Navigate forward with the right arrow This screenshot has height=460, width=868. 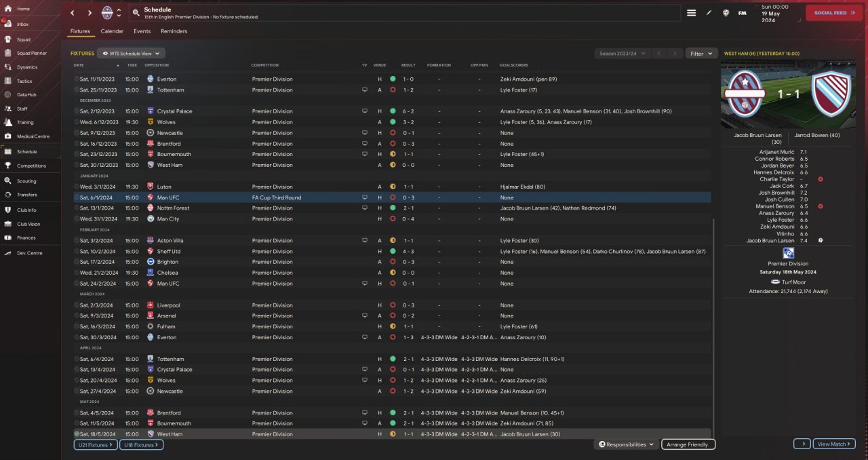pos(90,13)
